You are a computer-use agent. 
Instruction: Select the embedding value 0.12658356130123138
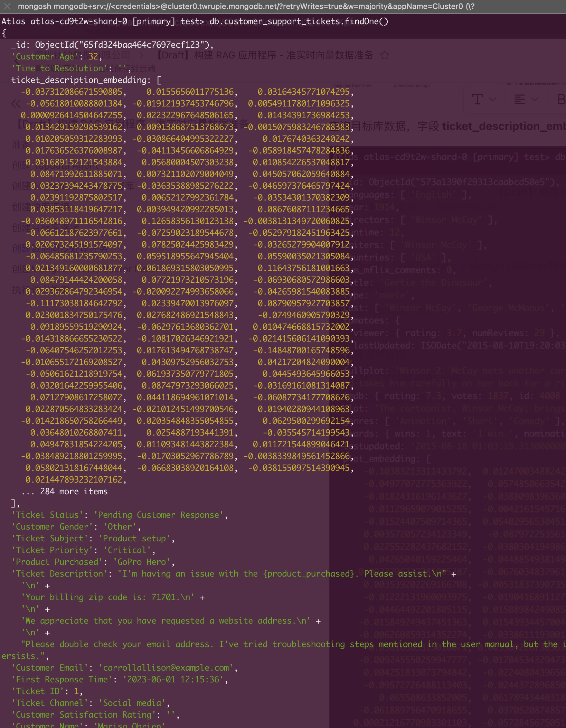pos(187,221)
